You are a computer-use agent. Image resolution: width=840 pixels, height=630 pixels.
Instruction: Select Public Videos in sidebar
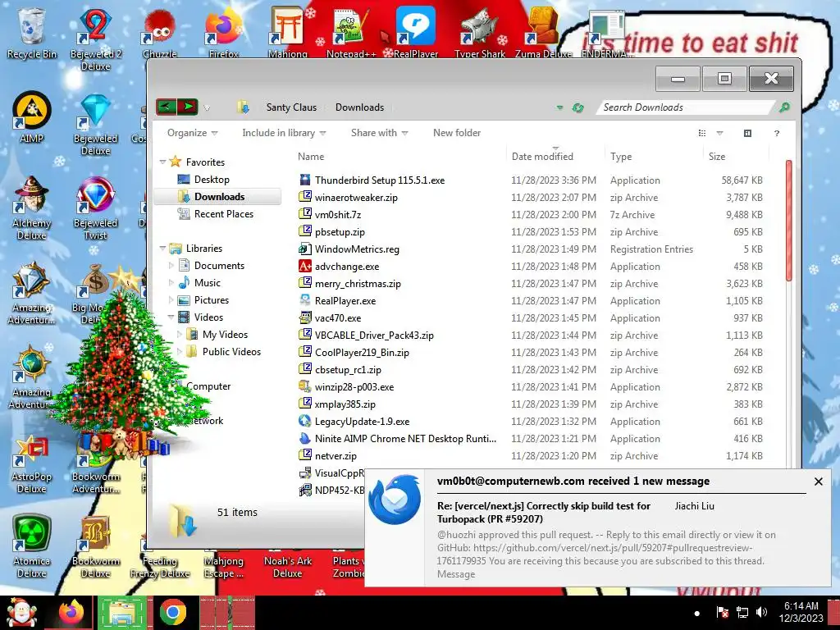pos(231,351)
